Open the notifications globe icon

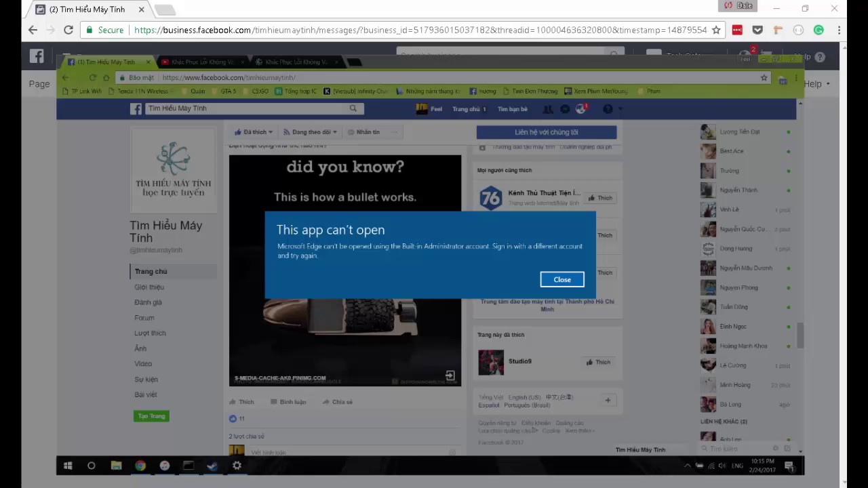(x=580, y=109)
